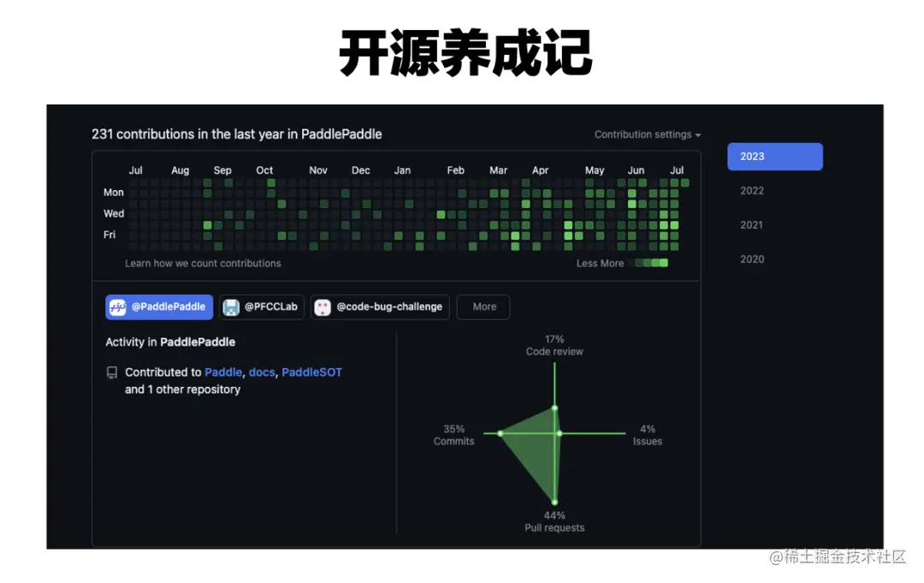Click the 17% Code review label
Screen dimensions: 924x583
click(x=554, y=345)
